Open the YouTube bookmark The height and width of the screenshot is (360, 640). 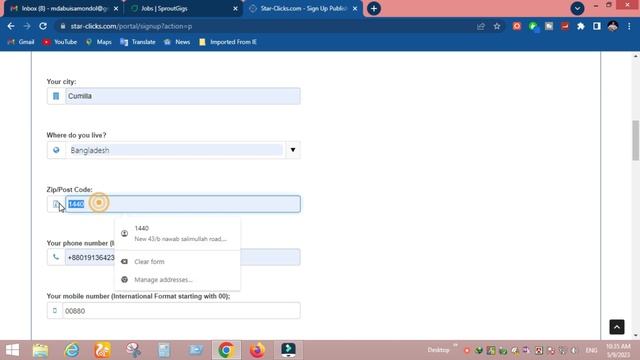point(60,42)
